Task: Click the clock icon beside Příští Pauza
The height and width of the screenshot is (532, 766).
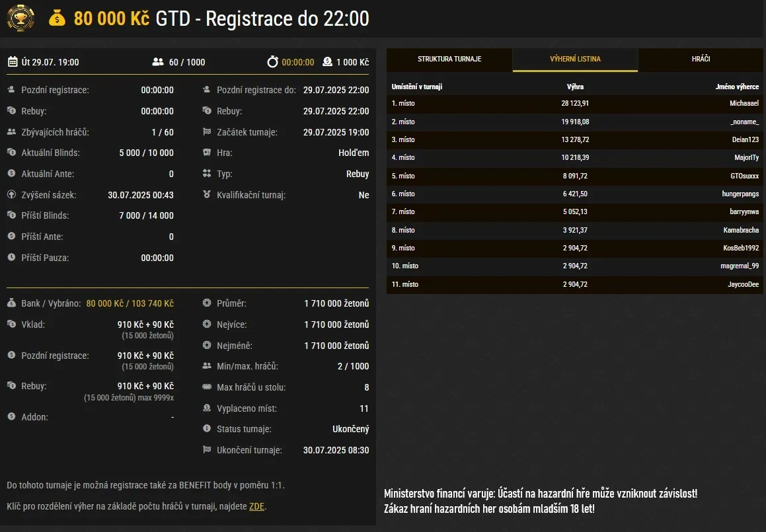Action: click(x=11, y=258)
